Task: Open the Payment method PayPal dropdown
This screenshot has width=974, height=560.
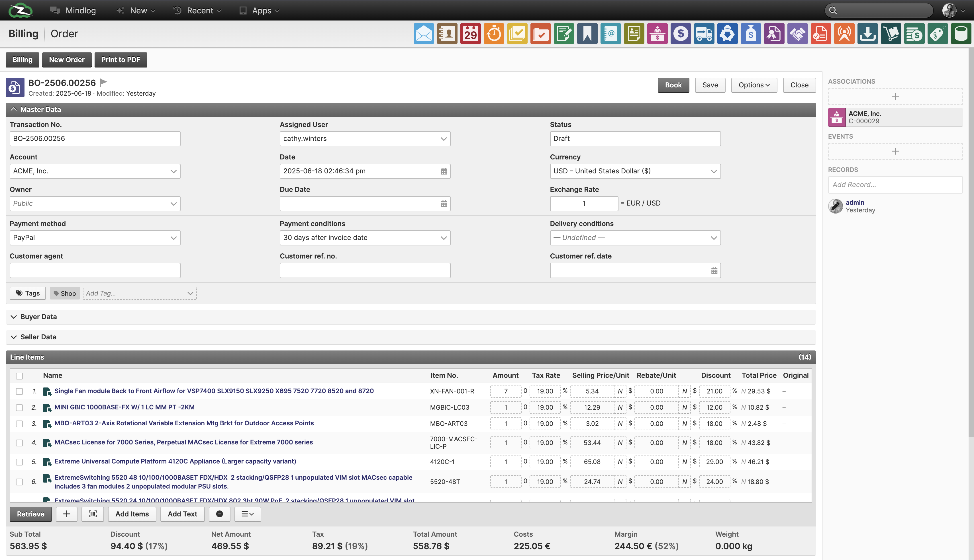Action: (95, 238)
